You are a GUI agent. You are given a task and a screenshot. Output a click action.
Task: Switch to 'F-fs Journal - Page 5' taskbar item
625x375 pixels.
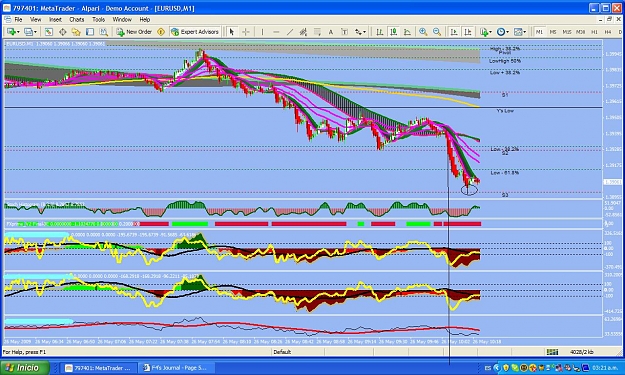pyautogui.click(x=176, y=368)
